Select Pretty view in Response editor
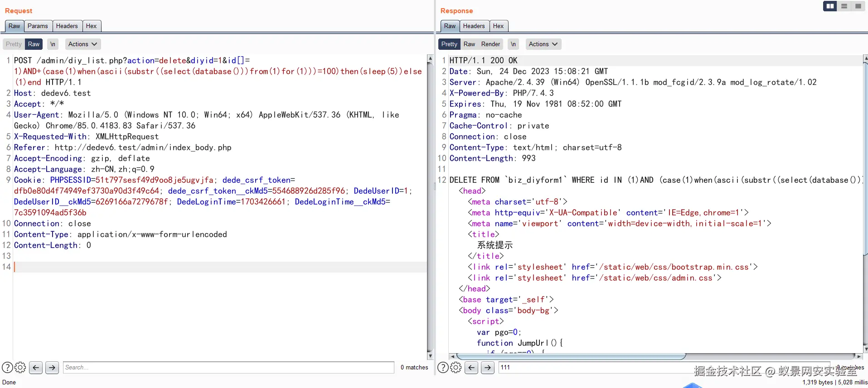The image size is (868, 388). click(449, 44)
